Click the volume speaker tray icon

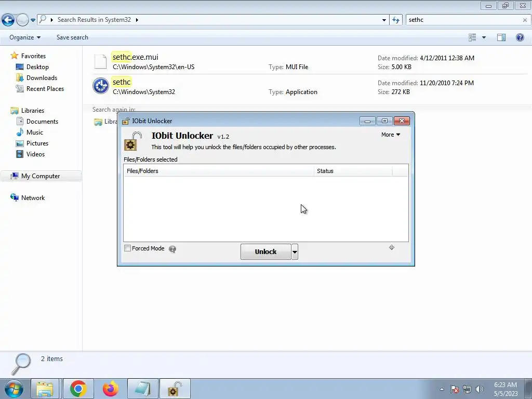pyautogui.click(x=480, y=389)
